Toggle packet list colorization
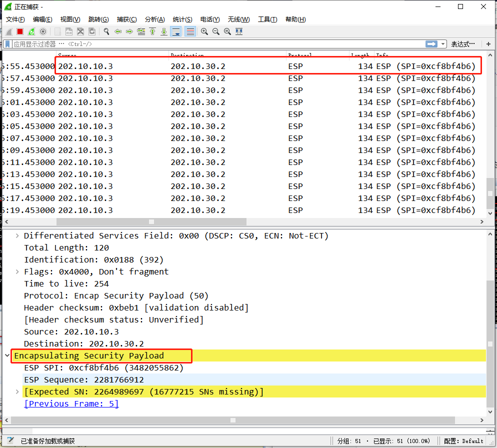Viewport: 497px width, 448px height. (190, 31)
